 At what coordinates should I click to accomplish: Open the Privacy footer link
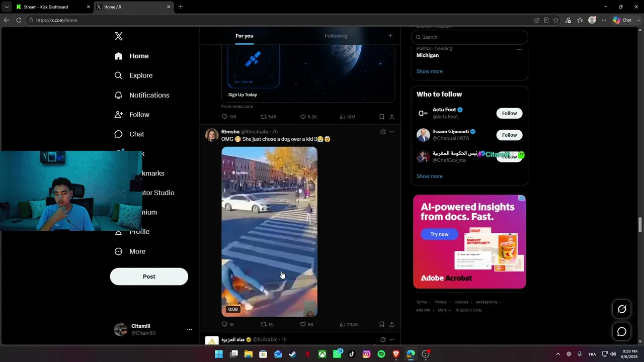440,302
